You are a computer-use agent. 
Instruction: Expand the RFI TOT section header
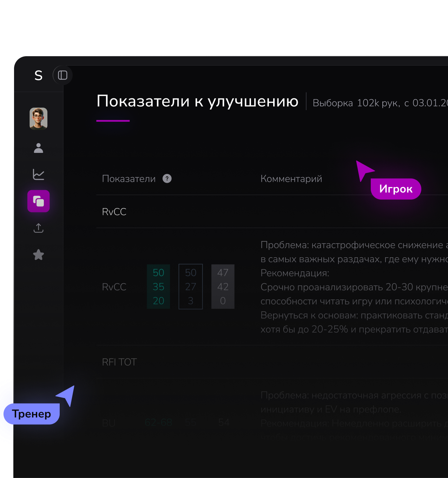tap(119, 362)
